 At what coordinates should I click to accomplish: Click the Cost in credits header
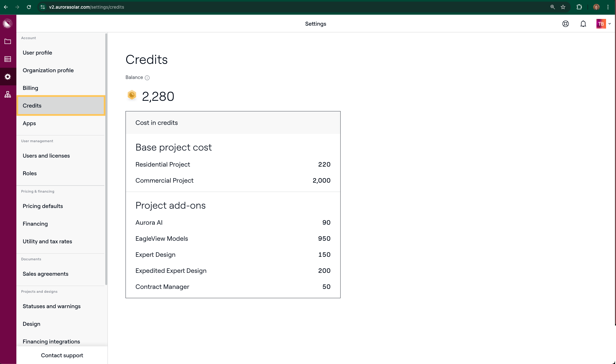[x=233, y=123]
